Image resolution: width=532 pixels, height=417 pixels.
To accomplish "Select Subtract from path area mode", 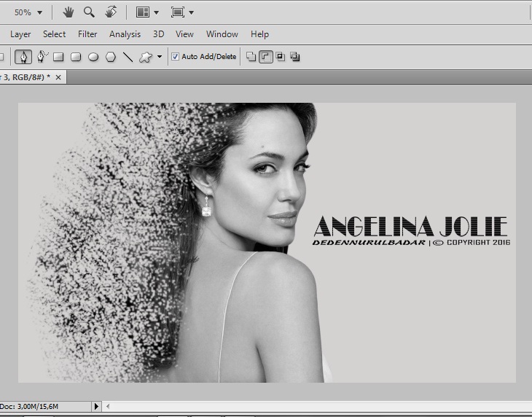I will 266,57.
